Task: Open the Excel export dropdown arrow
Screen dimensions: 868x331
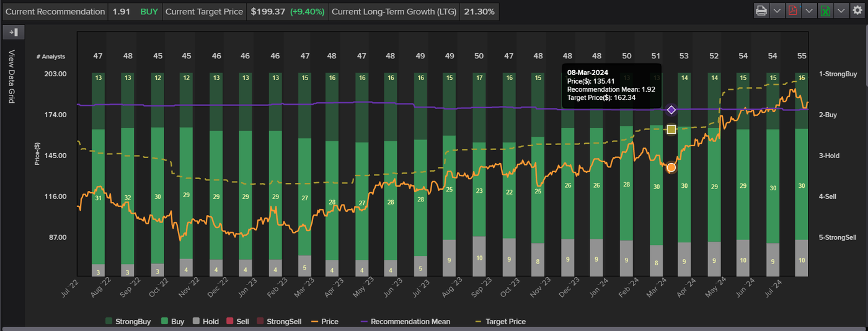Action: [x=841, y=11]
